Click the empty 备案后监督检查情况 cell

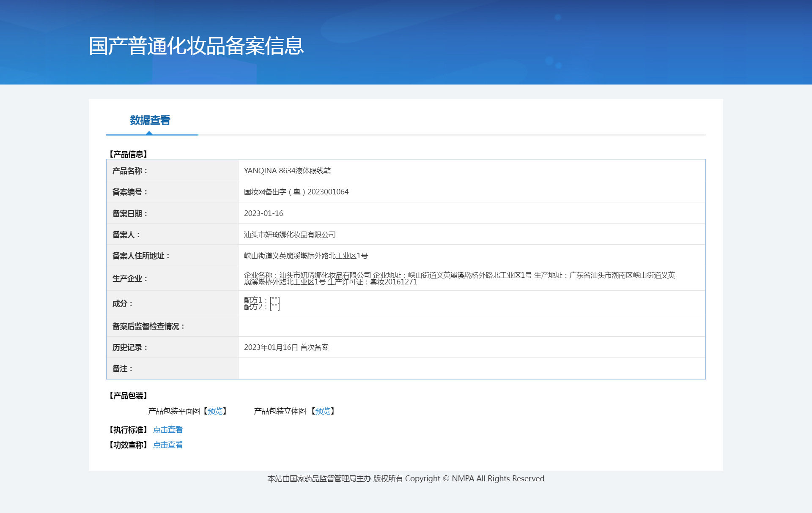point(471,326)
